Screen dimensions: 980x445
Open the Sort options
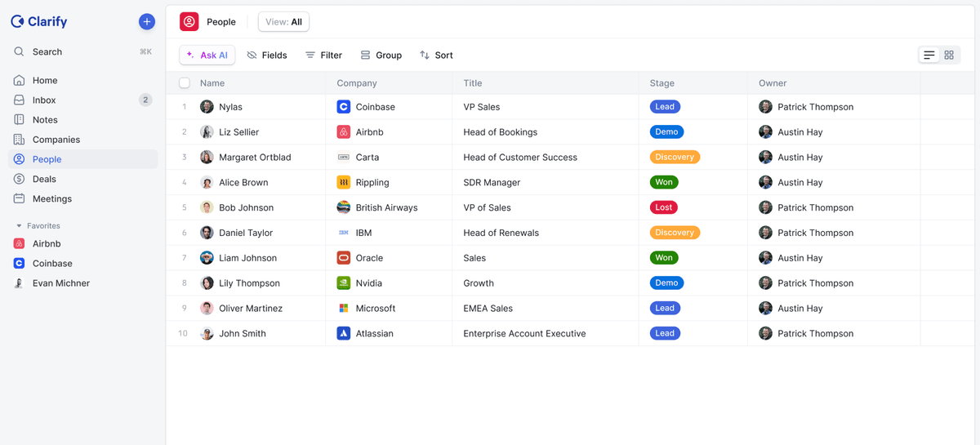436,56
